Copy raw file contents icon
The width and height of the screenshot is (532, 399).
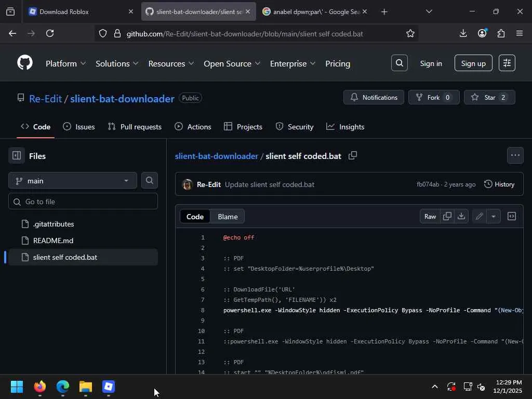(447, 216)
